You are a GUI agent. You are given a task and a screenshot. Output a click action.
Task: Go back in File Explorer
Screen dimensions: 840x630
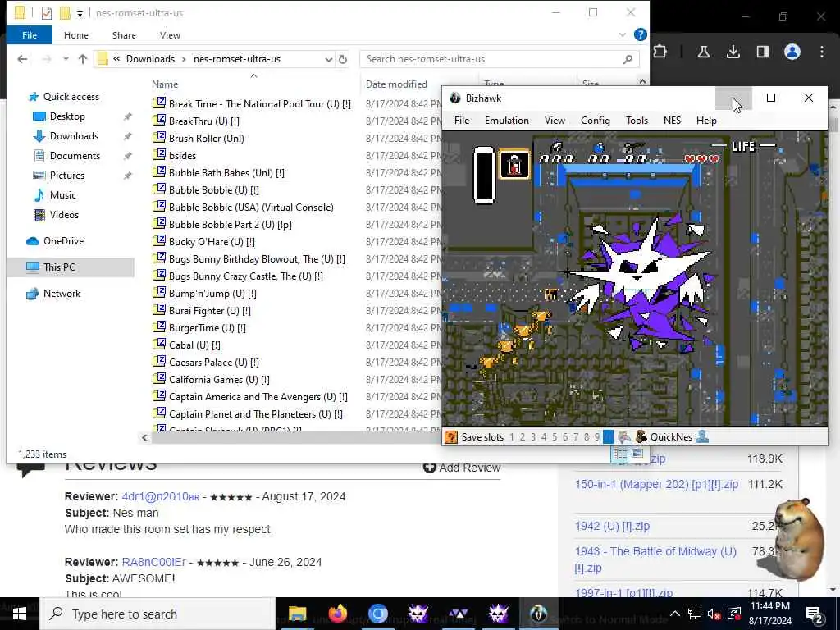point(22,59)
